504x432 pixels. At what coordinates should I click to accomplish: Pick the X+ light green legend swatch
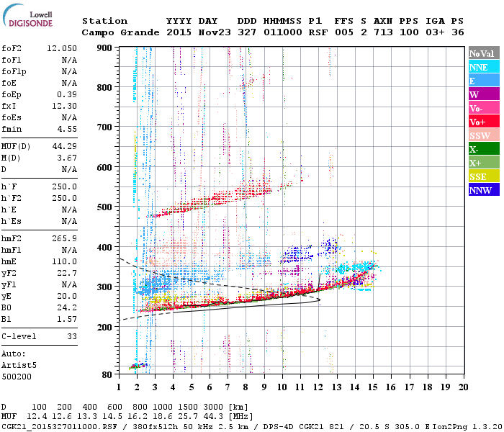[x=484, y=162]
